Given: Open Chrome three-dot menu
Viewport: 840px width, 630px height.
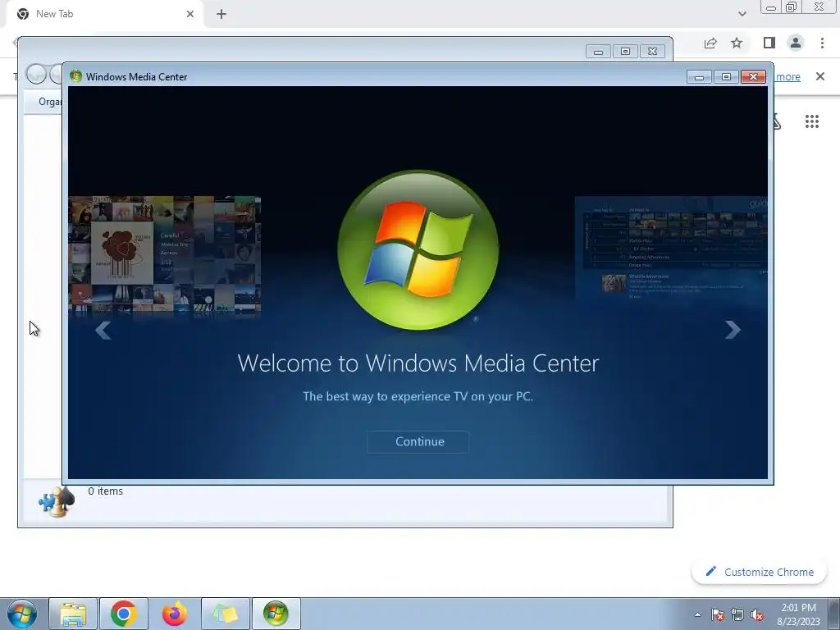Looking at the screenshot, I should [x=822, y=43].
